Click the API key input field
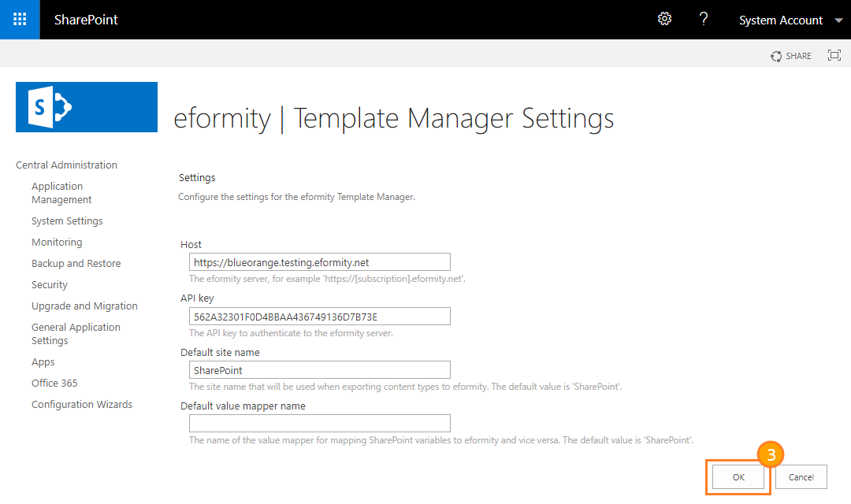The height and width of the screenshot is (504, 851). coord(320,317)
